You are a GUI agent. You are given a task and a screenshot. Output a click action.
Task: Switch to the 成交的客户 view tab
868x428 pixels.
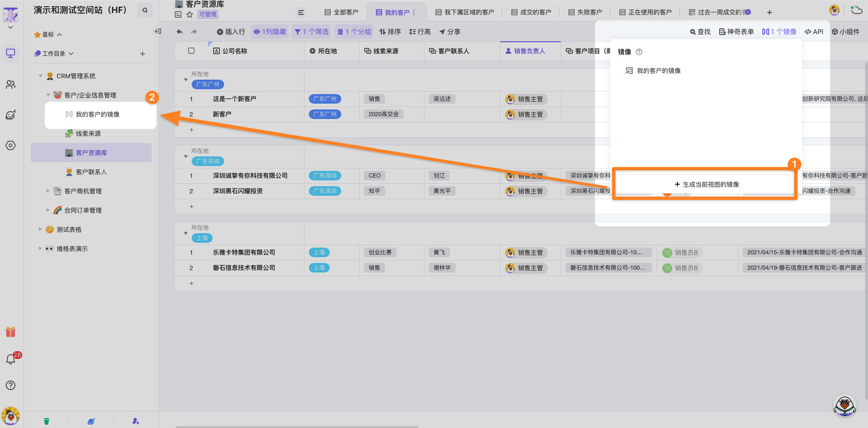click(531, 12)
